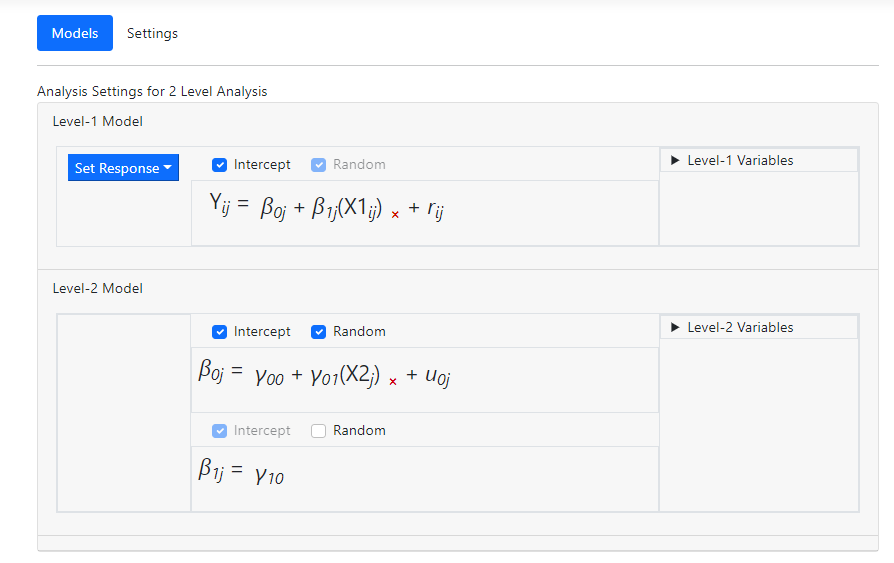Image resolution: width=894 pixels, height=563 pixels.
Task: Click the u0j random effect term
Action: pyautogui.click(x=437, y=376)
